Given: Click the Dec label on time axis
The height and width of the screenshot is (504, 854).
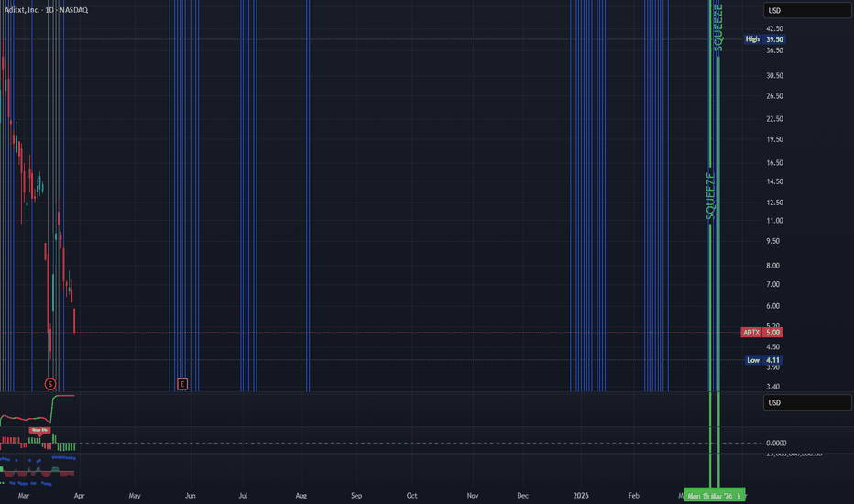Looking at the screenshot, I should [x=523, y=496].
